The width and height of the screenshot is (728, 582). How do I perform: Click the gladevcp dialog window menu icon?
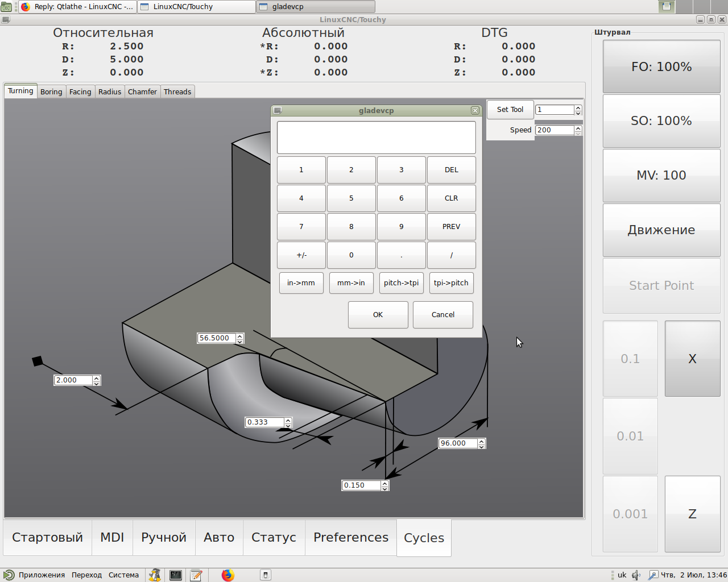click(x=278, y=110)
